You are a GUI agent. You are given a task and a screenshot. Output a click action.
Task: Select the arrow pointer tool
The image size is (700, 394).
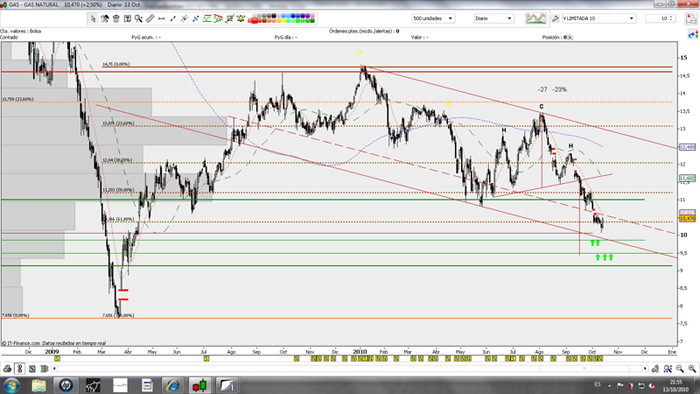pos(93,19)
